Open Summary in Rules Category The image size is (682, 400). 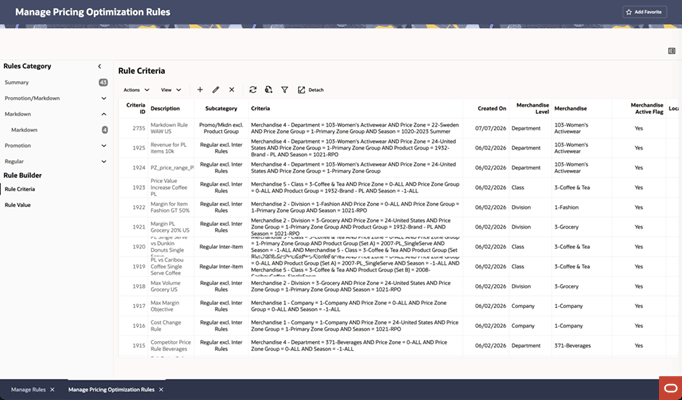[x=17, y=82]
